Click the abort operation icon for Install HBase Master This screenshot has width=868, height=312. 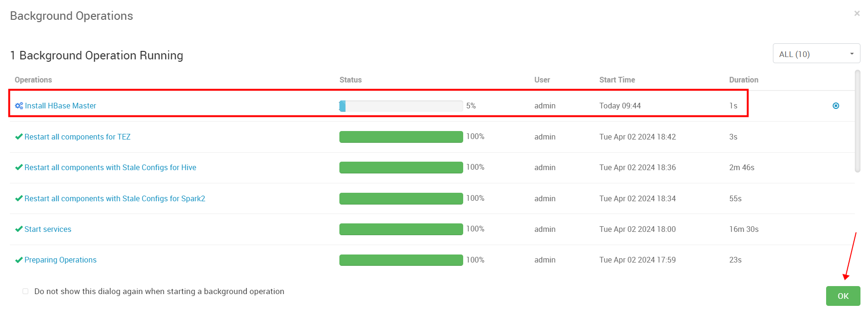coord(836,106)
